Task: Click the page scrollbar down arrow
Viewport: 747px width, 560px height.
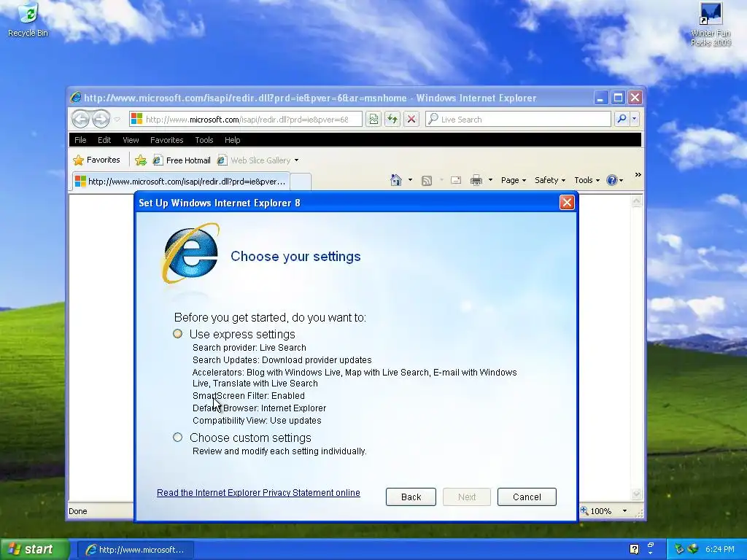Action: click(636, 494)
